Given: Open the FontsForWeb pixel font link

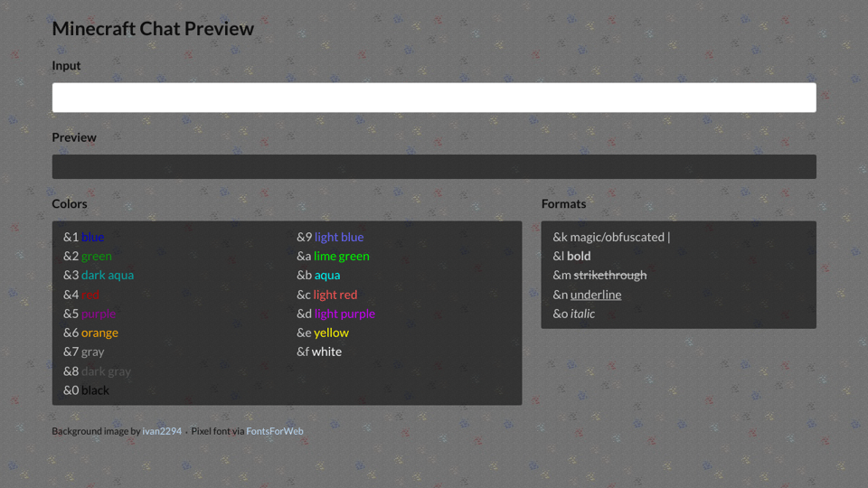Looking at the screenshot, I should (x=275, y=431).
